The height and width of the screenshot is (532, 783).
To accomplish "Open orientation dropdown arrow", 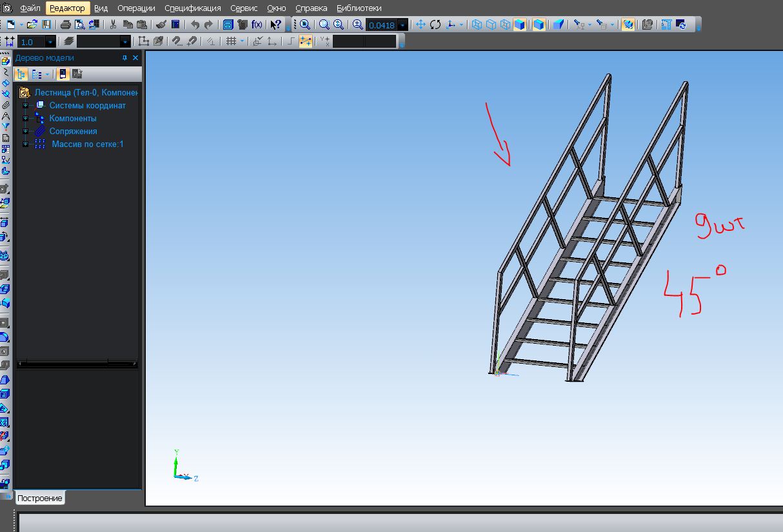I will [461, 25].
